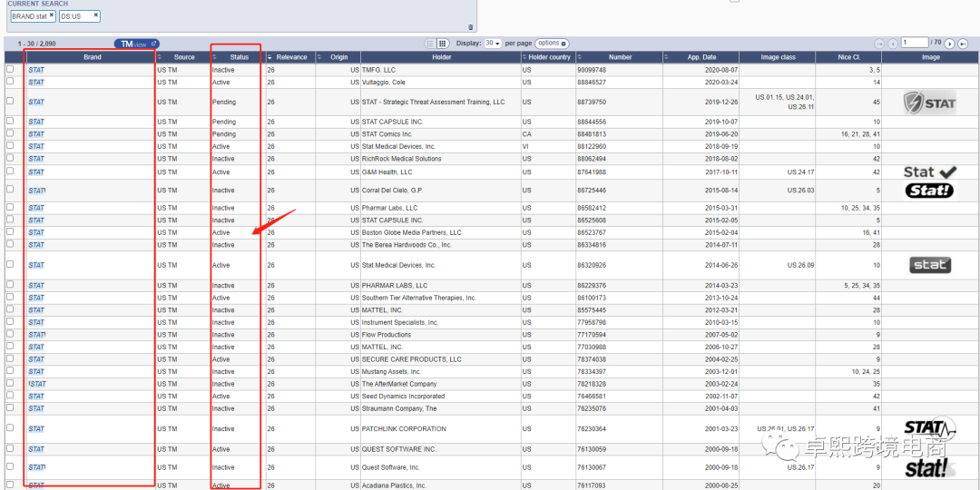Viewport: 980px width, 490px height.
Task: Switch to grid view layout
Action: 443,44
